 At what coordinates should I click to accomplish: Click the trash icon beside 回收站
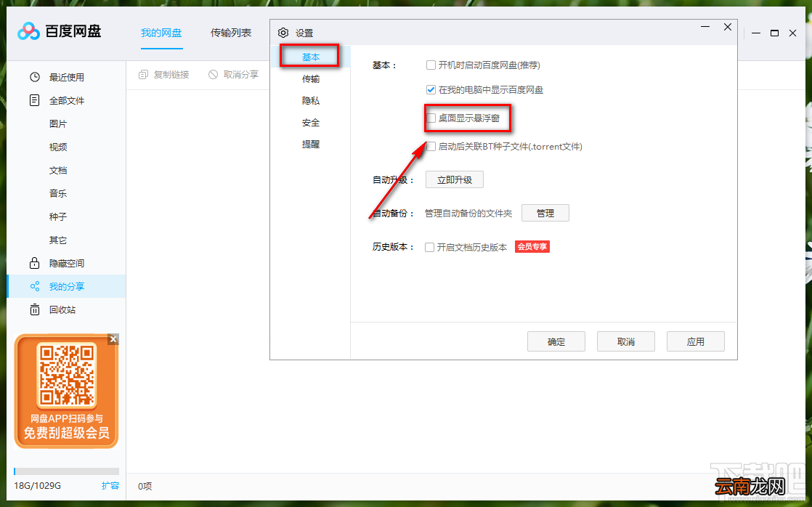coord(35,309)
